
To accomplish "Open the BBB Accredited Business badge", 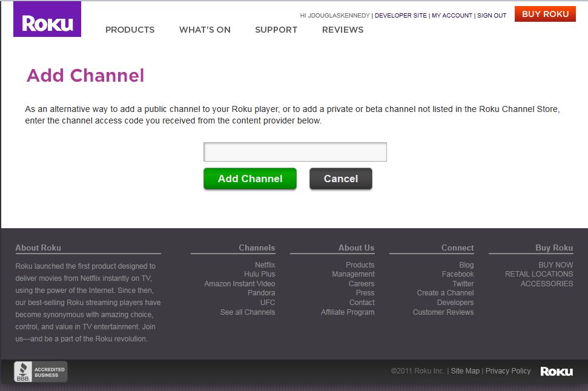I will (41, 372).
